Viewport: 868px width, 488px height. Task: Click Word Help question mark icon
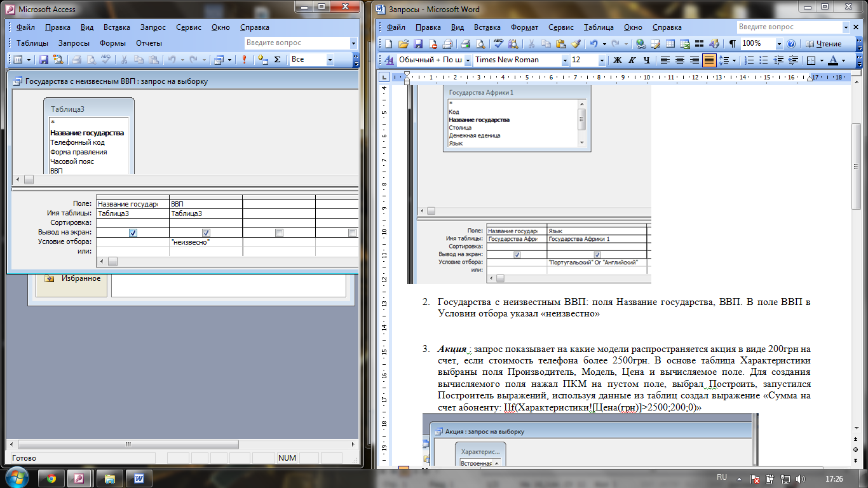[791, 44]
